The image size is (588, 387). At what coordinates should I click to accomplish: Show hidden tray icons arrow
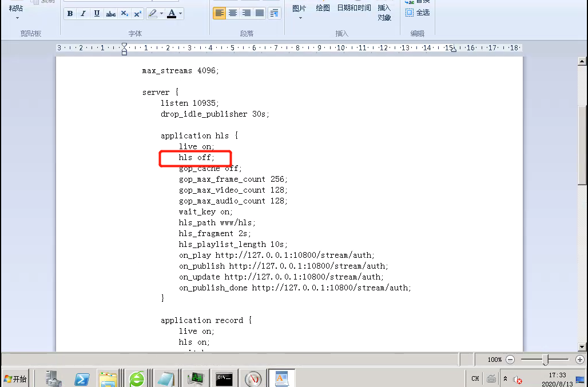coord(505,379)
